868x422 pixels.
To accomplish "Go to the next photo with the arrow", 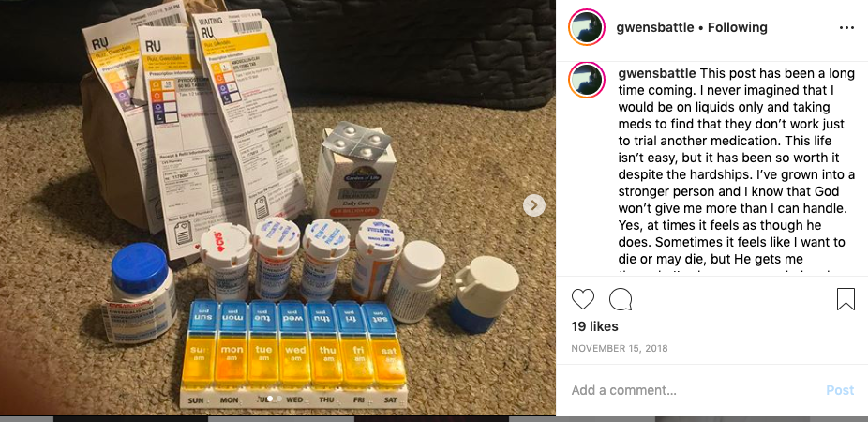I will coord(534,205).
